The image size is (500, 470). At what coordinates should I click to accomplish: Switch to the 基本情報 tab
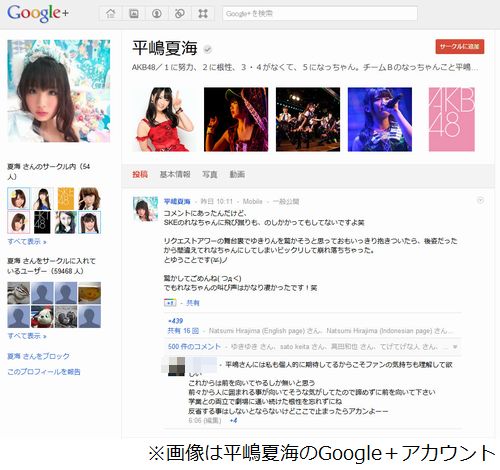click(175, 174)
